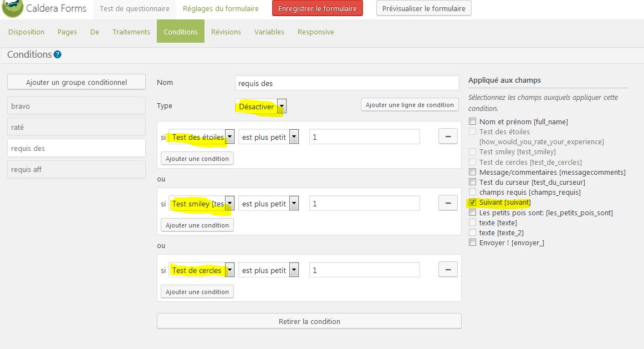The width and height of the screenshot is (644, 349).
Task: Select the raté conditional group
Action: (76, 127)
